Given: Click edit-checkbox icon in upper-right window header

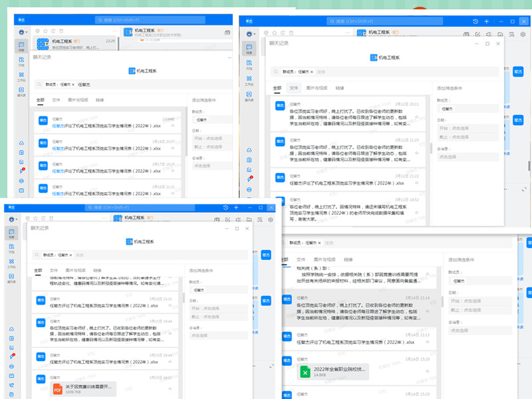Looking at the screenshot, I should (x=477, y=35).
